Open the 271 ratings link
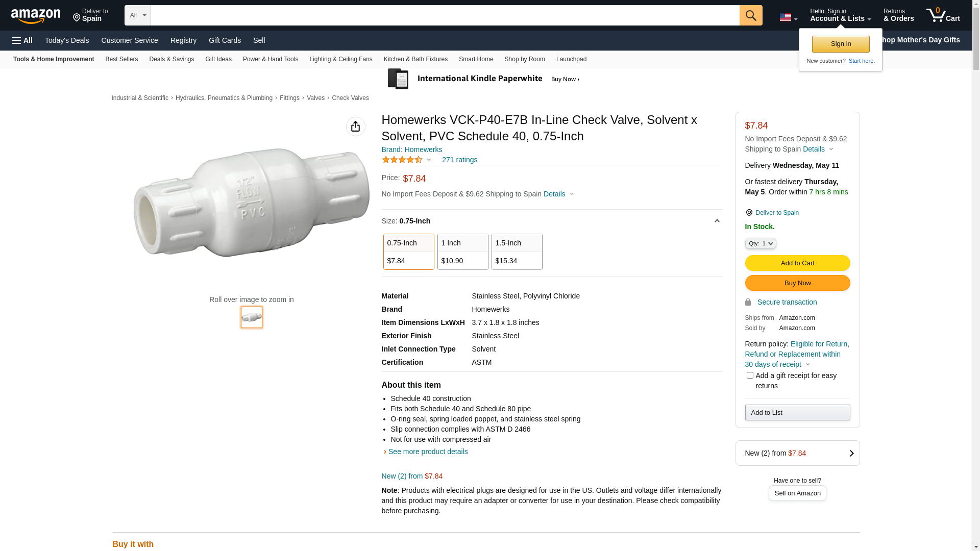Screen dimensions: 980x551 click(x=459, y=160)
